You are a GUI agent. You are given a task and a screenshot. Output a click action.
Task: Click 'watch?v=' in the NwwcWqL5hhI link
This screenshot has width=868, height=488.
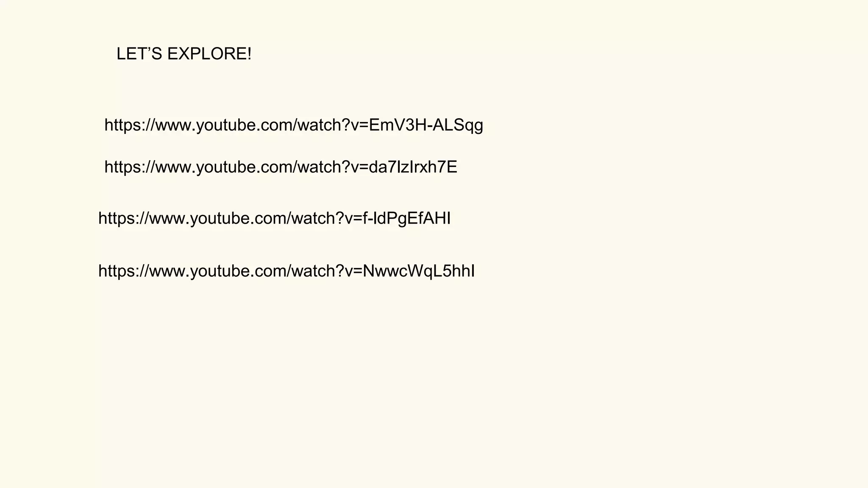[x=327, y=271]
